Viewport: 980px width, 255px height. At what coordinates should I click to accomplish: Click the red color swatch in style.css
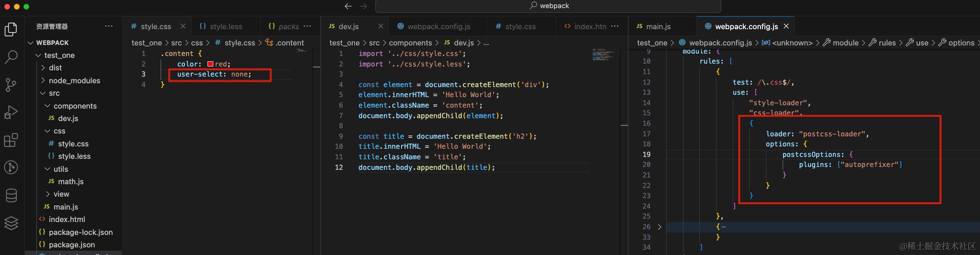tap(210, 64)
